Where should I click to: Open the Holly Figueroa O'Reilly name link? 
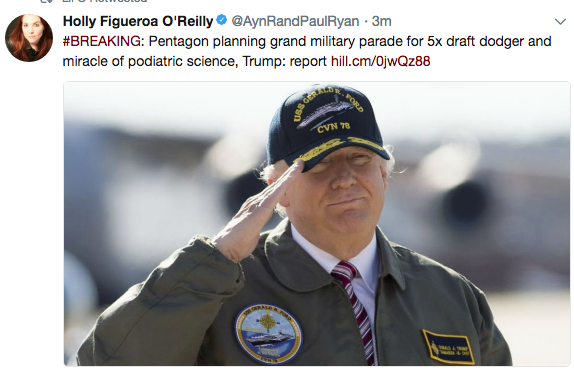click(138, 21)
